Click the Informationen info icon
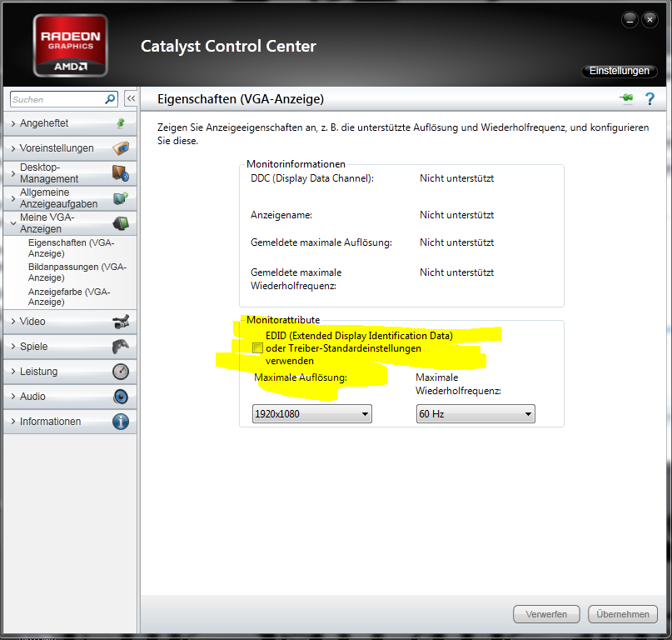 pyautogui.click(x=121, y=422)
